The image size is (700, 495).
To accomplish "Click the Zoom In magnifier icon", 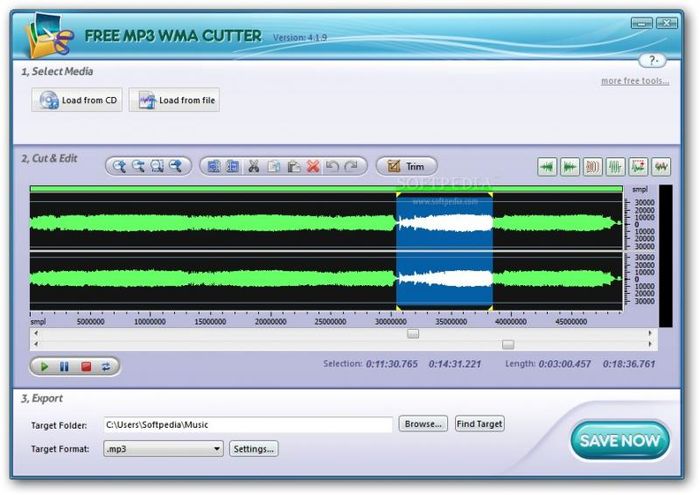I will click(119, 167).
